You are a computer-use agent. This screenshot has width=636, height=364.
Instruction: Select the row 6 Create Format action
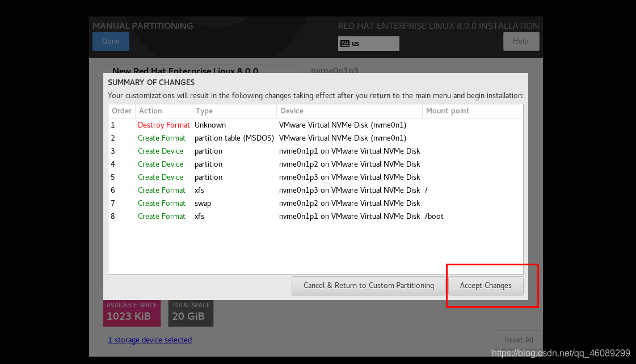coord(162,190)
